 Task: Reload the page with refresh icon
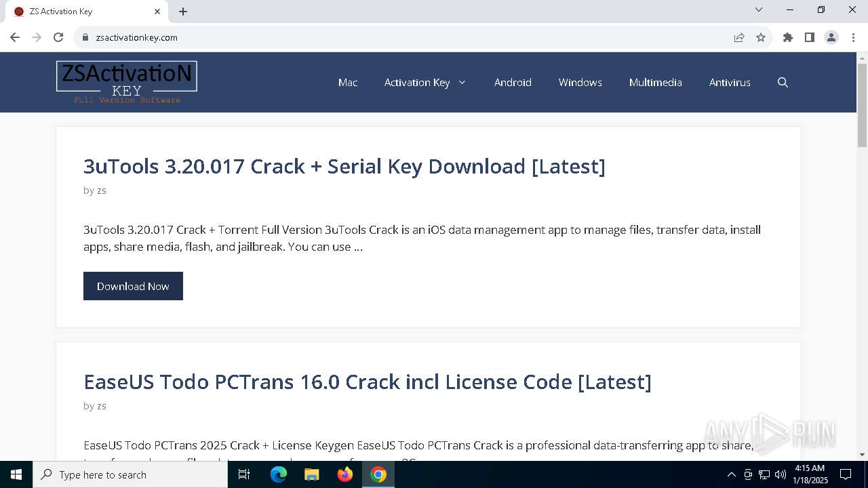pyautogui.click(x=58, y=37)
